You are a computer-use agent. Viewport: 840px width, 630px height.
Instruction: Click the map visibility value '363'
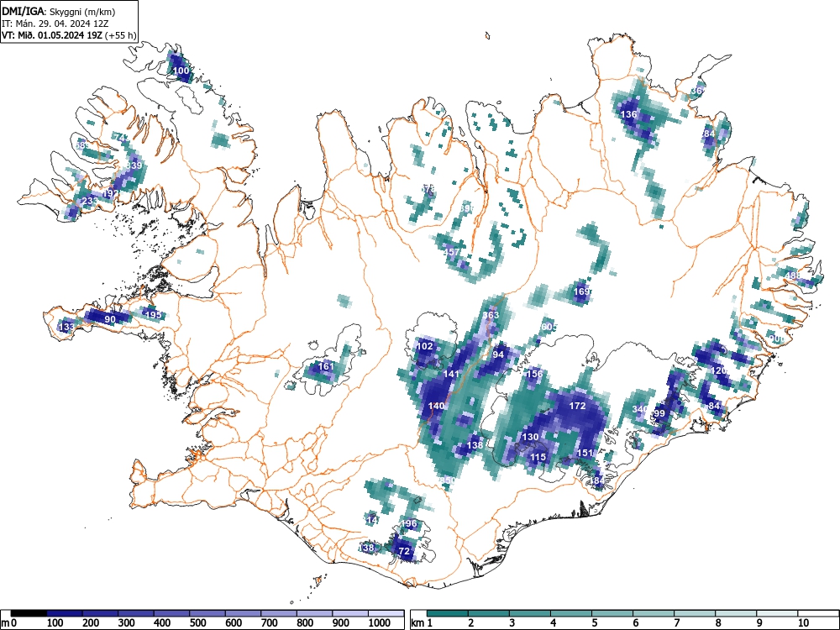tap(491, 314)
